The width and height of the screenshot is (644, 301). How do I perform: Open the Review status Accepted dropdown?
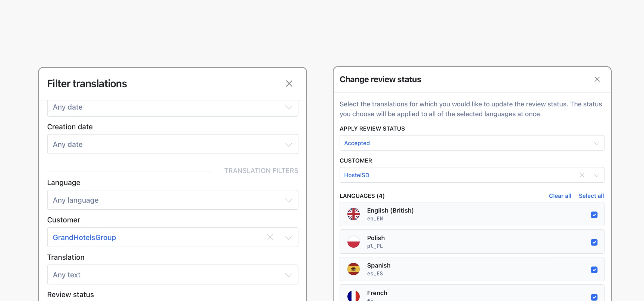pos(472,143)
